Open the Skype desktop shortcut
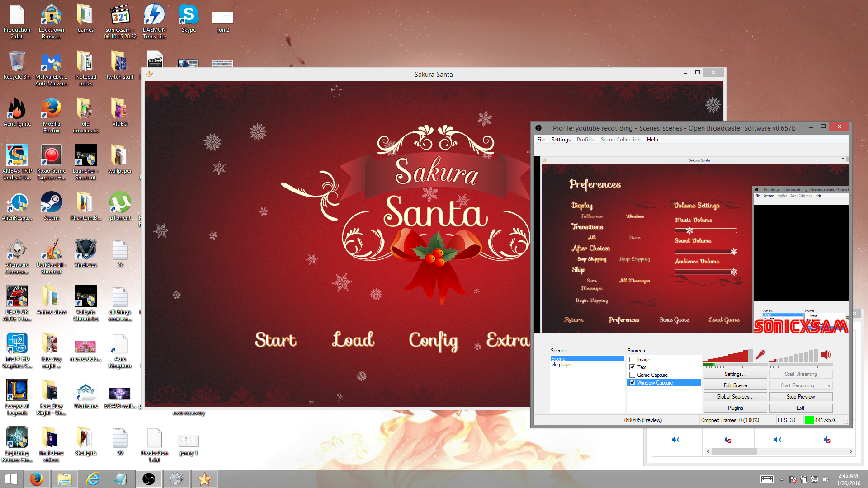The image size is (868, 488). point(189,19)
